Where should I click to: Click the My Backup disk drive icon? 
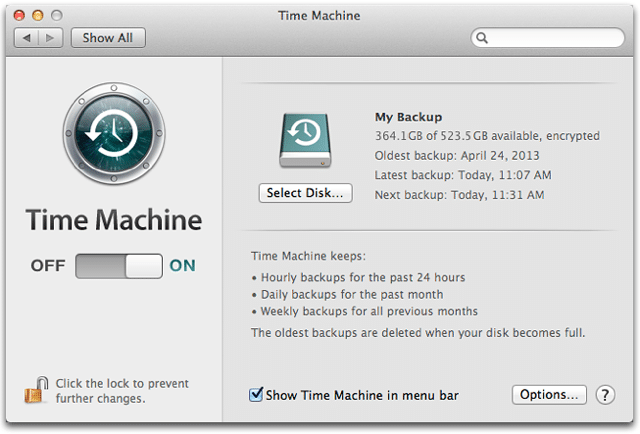pos(305,140)
